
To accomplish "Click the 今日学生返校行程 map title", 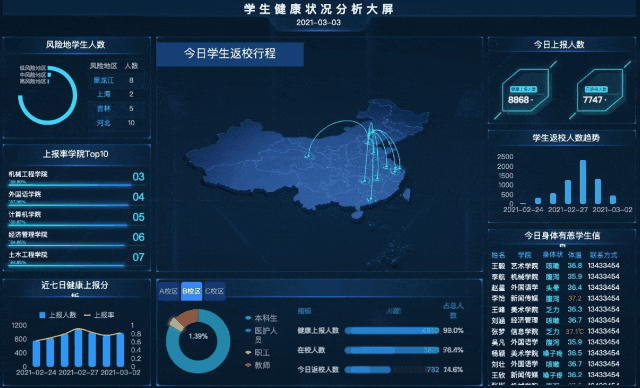I will (x=230, y=53).
